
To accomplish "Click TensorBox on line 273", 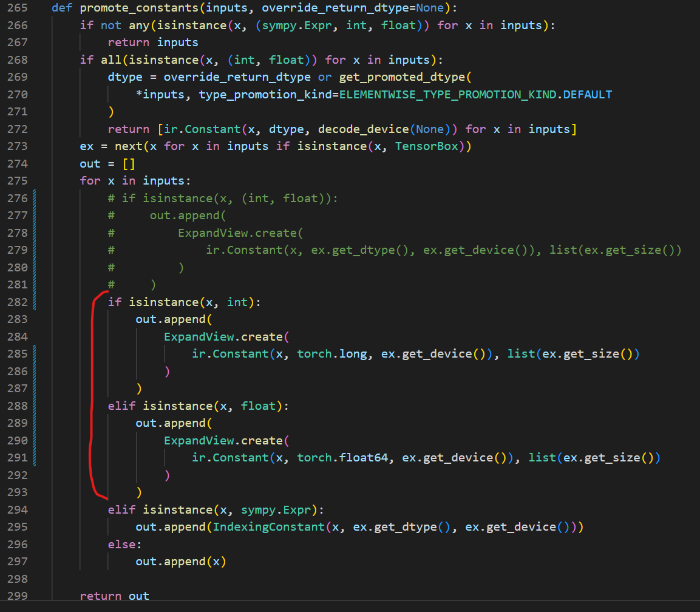I will tap(426, 146).
